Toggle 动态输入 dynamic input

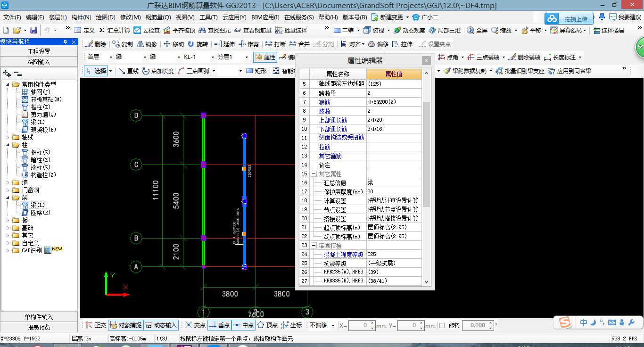(161, 325)
